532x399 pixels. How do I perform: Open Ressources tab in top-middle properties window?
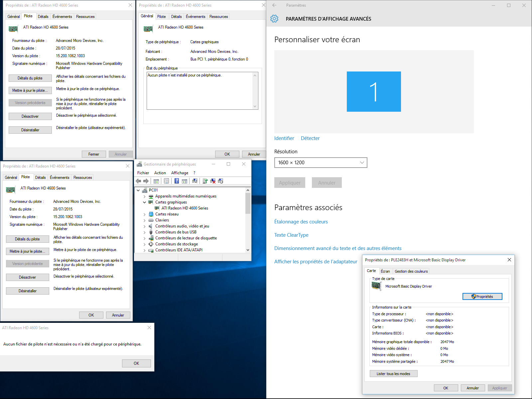(x=219, y=17)
